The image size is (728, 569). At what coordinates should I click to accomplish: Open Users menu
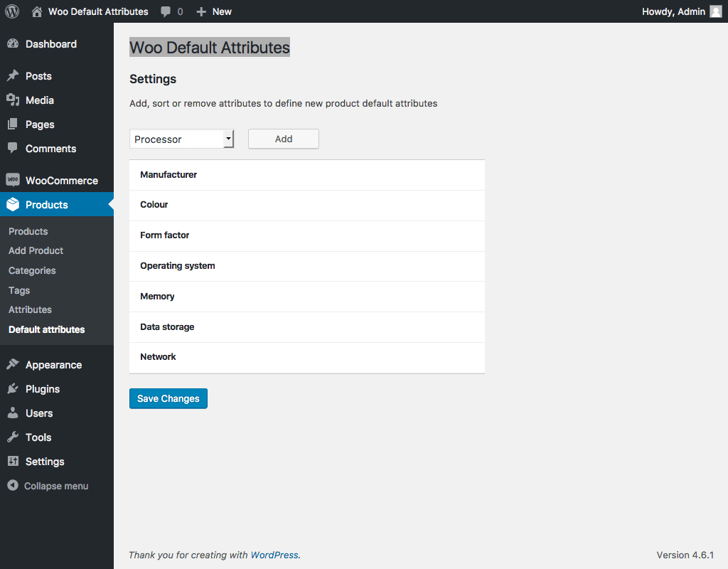tap(39, 413)
